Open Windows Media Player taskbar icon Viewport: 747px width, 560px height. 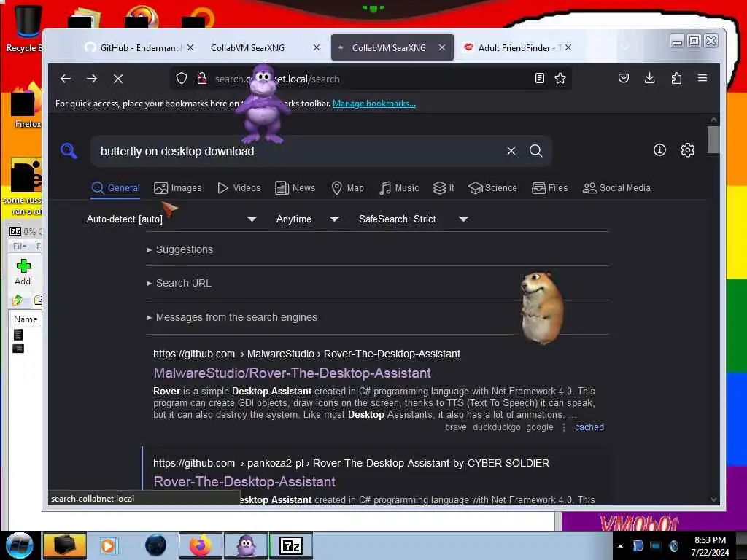(108, 545)
